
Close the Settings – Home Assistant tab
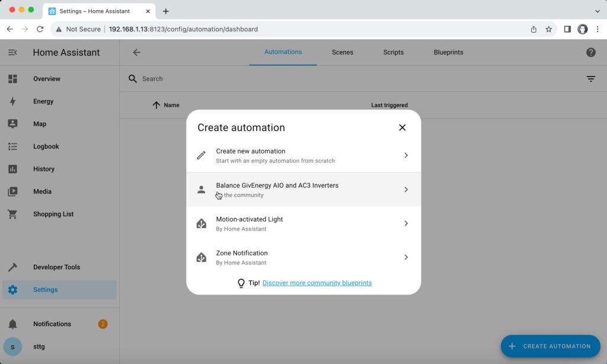click(x=148, y=11)
